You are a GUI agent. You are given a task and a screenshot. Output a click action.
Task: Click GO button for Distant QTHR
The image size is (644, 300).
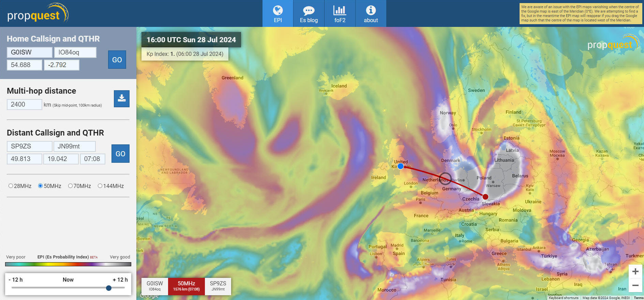(120, 154)
